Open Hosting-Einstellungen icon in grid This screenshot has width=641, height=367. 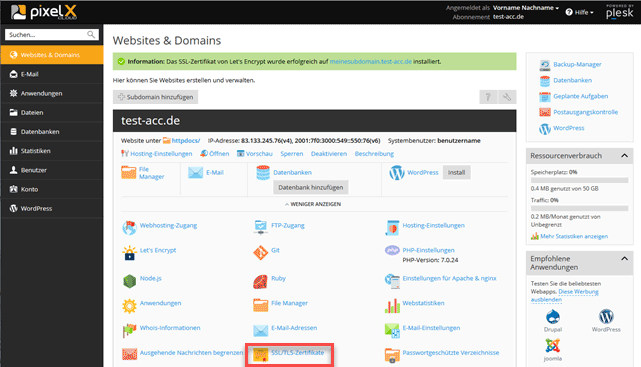tap(392, 228)
